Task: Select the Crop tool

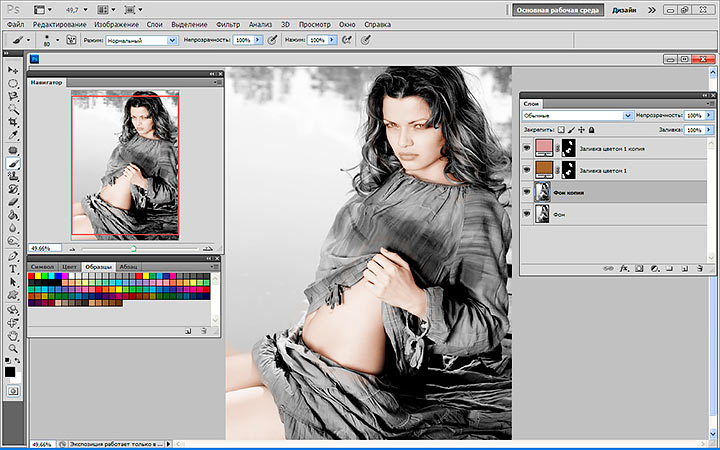Action: click(x=13, y=121)
